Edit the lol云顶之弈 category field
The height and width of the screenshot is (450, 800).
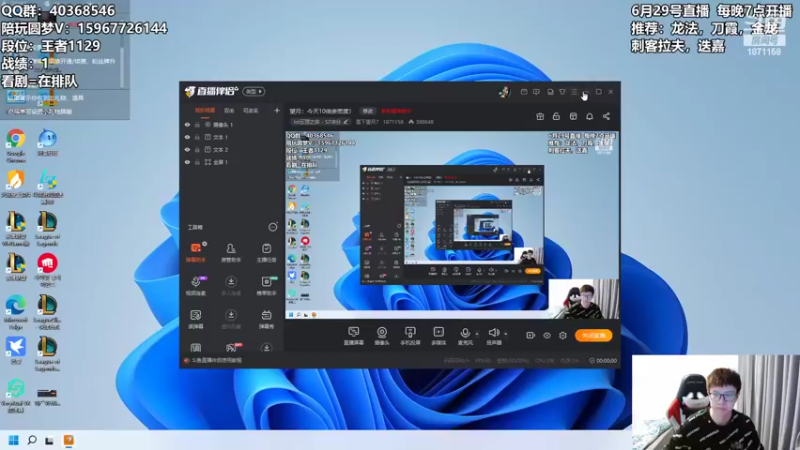320,122
